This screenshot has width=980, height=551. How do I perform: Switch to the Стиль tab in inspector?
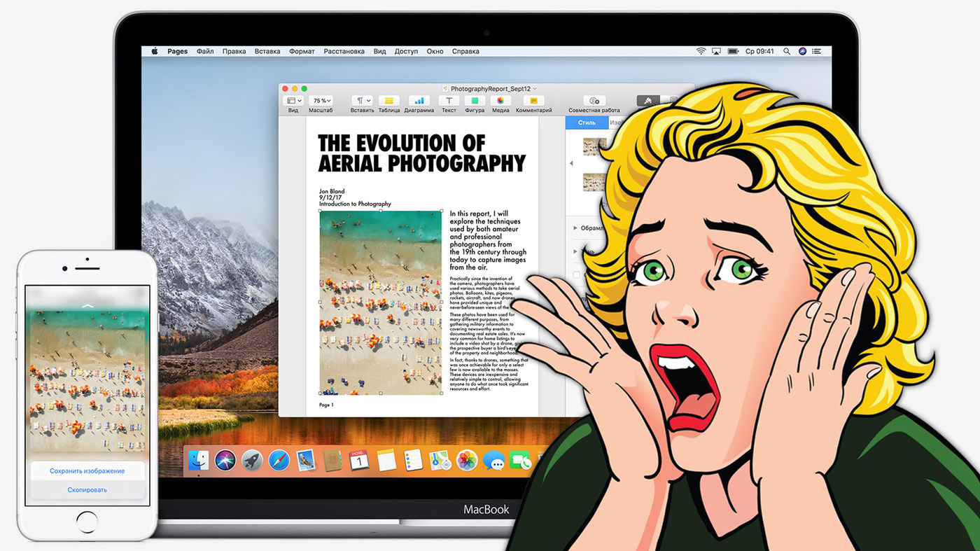(x=587, y=123)
